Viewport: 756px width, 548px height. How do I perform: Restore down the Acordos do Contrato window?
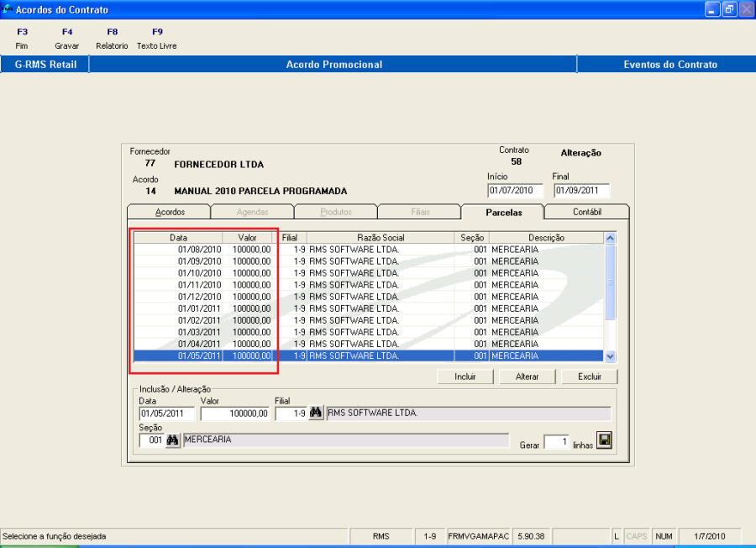[729, 9]
